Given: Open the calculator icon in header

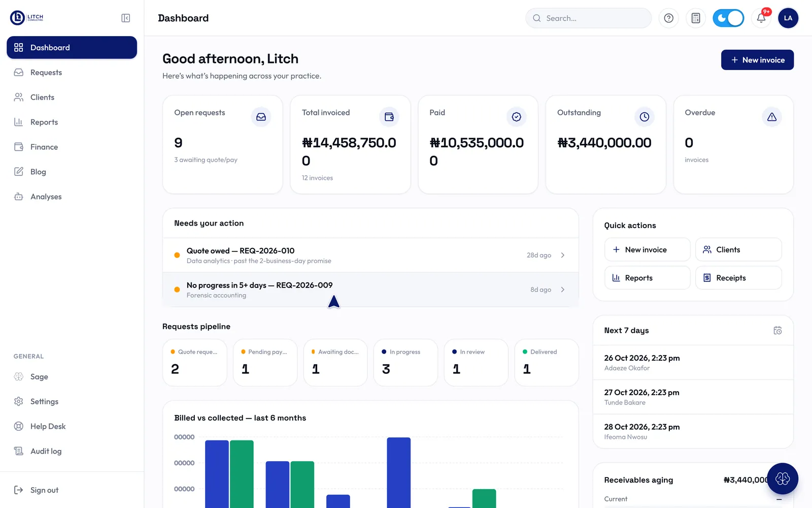Looking at the screenshot, I should point(696,18).
